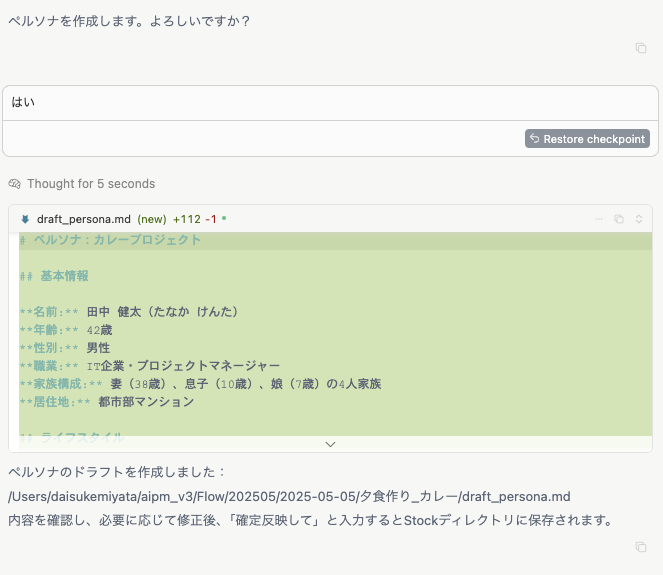Click the Restore checkpoint button
The image size is (663, 575).
point(587,139)
